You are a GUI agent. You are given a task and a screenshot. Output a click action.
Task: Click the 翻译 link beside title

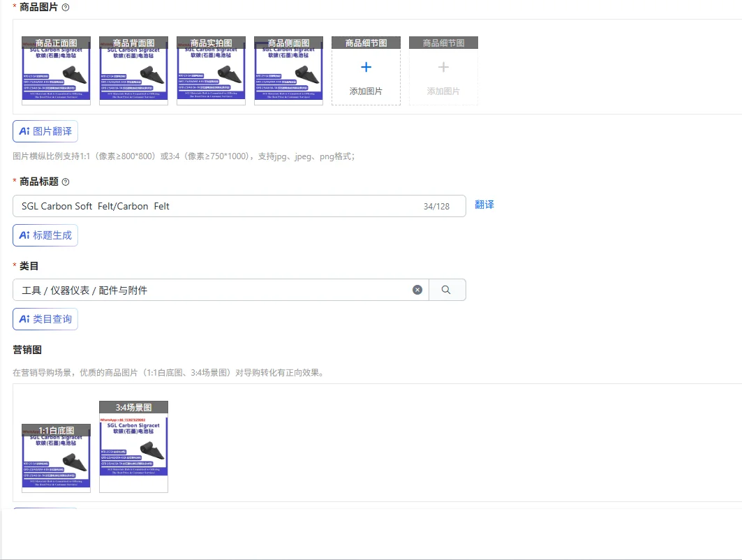pyautogui.click(x=484, y=205)
